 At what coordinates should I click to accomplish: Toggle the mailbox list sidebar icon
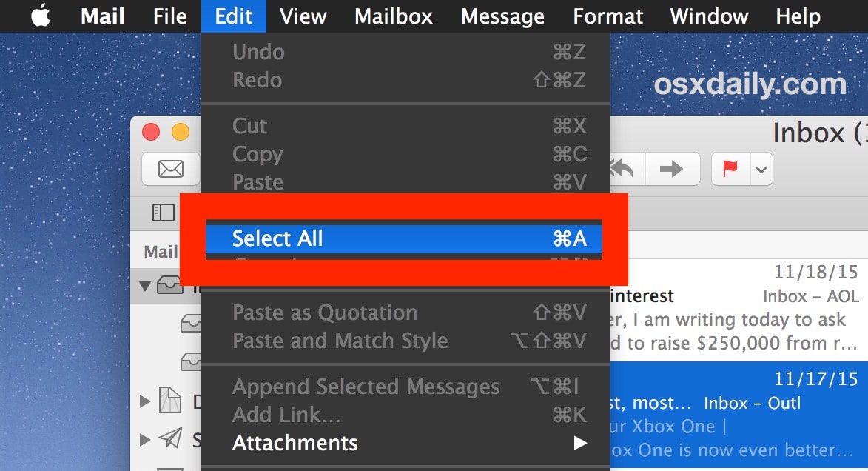163,213
